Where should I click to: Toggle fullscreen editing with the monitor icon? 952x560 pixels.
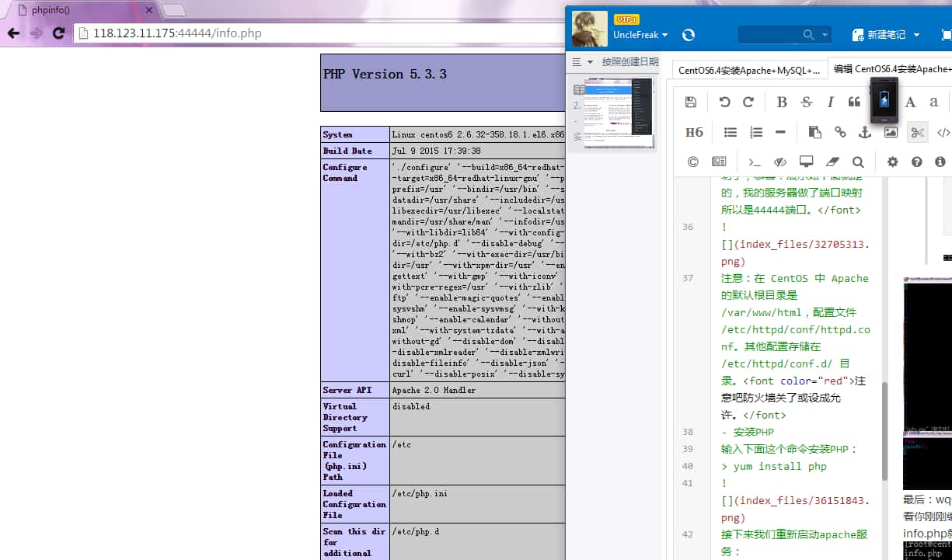(806, 162)
